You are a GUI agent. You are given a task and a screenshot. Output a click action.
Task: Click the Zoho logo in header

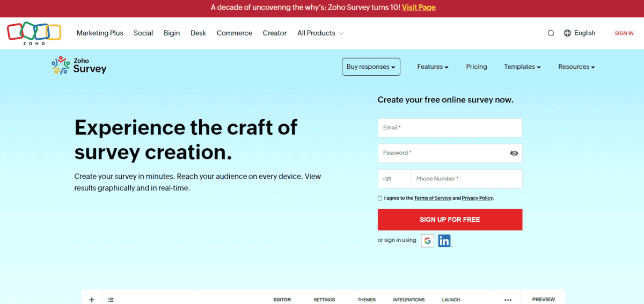pos(34,33)
